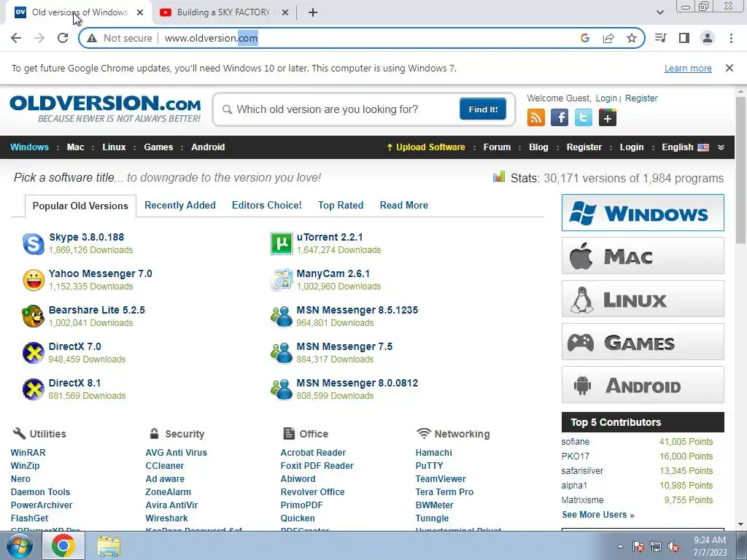Expand the English language dropdown
The height and width of the screenshot is (560, 747).
tap(721, 147)
